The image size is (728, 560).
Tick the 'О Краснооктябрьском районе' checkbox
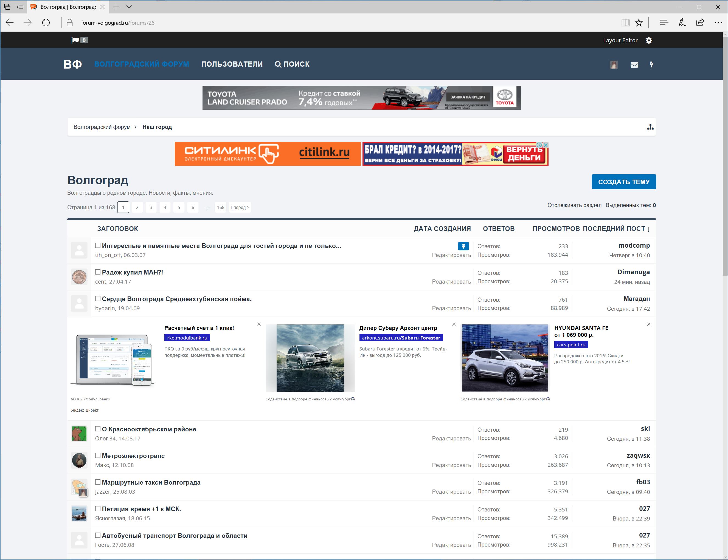click(x=98, y=429)
